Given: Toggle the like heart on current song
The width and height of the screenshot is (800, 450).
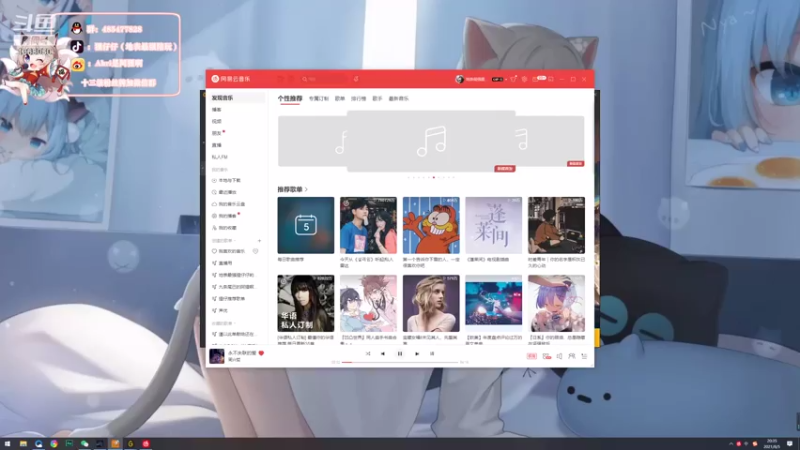Looking at the screenshot, I should (261, 353).
